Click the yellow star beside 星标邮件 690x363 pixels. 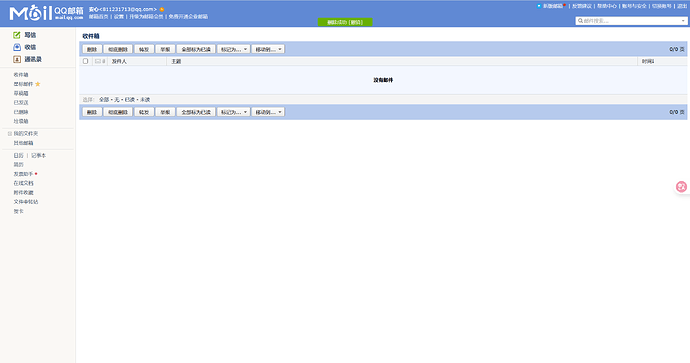pyautogui.click(x=38, y=84)
